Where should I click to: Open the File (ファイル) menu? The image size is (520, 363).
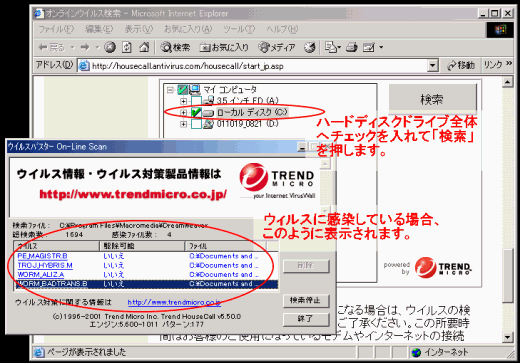(56, 29)
